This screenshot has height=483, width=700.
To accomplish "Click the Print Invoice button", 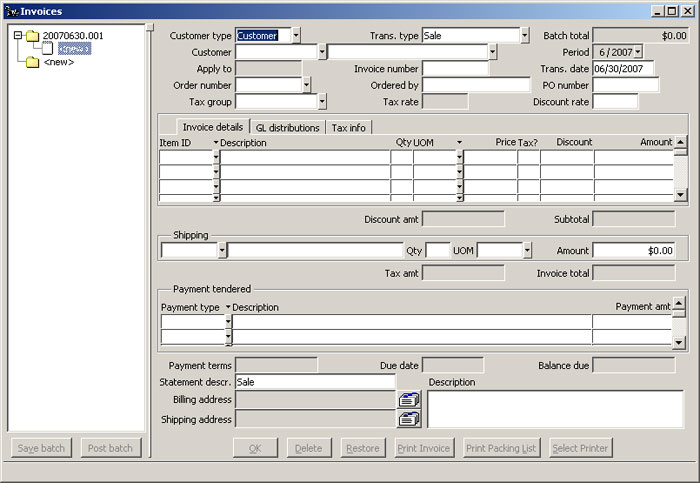I will [x=424, y=448].
